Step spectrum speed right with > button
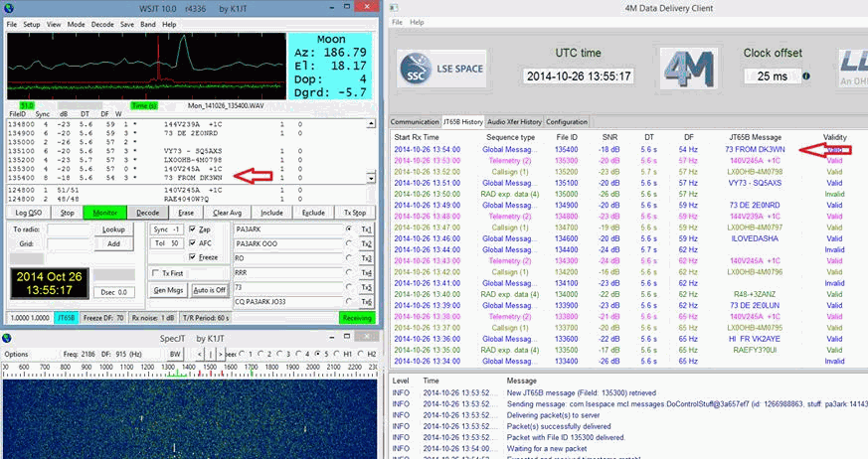The height and width of the screenshot is (459, 868). (221, 354)
